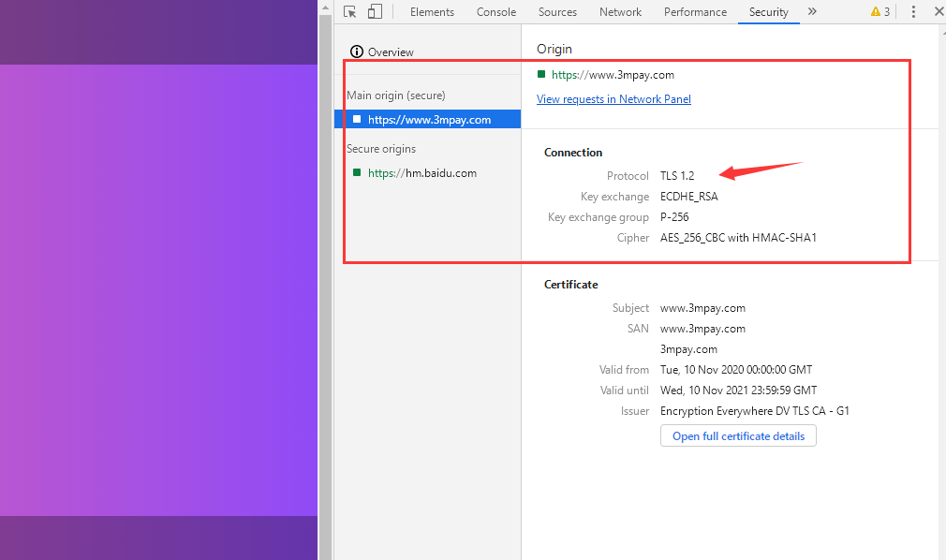Select certificate Subject www.3mpay.com value

click(x=702, y=308)
